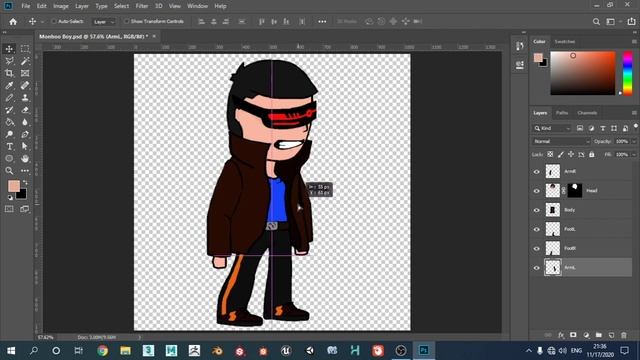The width and height of the screenshot is (640, 360).
Task: Swap foreground and background colors
Action: pyautogui.click(x=25, y=182)
